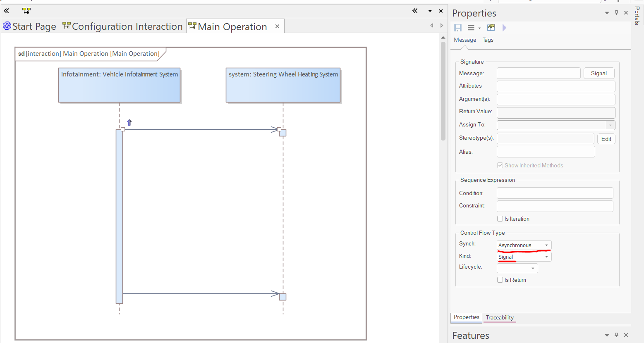The width and height of the screenshot is (644, 343).
Task: Check the Is Return checkbox
Action: (500, 280)
